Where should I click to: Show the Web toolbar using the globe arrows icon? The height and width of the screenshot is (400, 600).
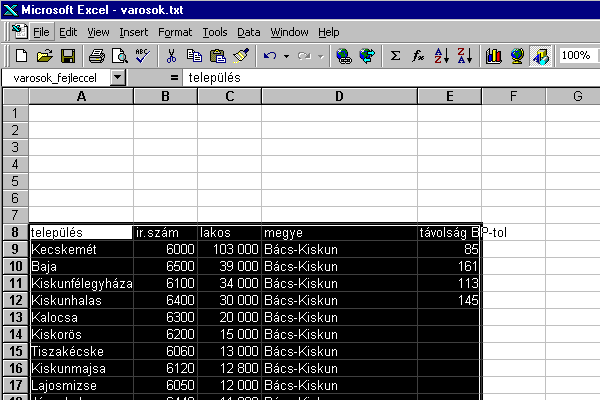click(367, 56)
